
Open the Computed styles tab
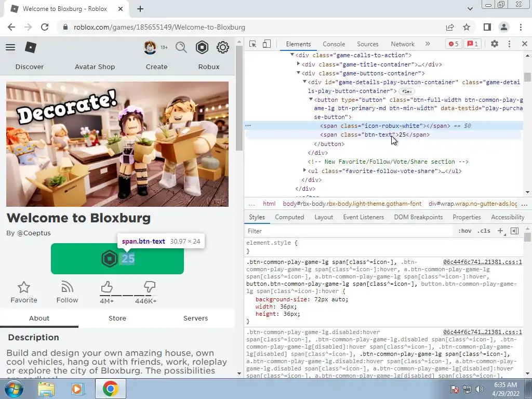pyautogui.click(x=289, y=217)
